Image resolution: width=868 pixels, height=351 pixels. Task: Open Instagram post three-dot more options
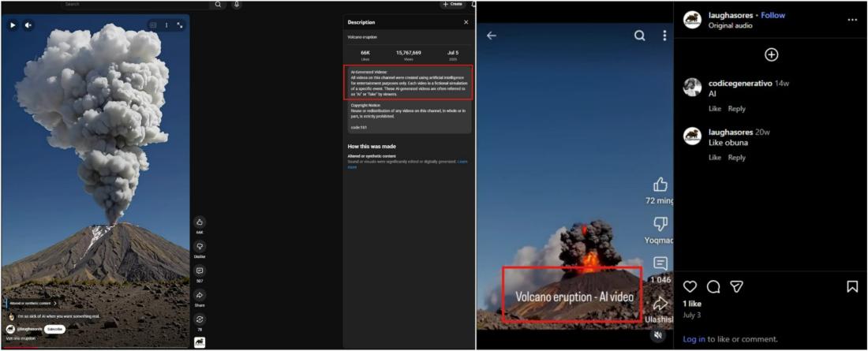(x=852, y=20)
